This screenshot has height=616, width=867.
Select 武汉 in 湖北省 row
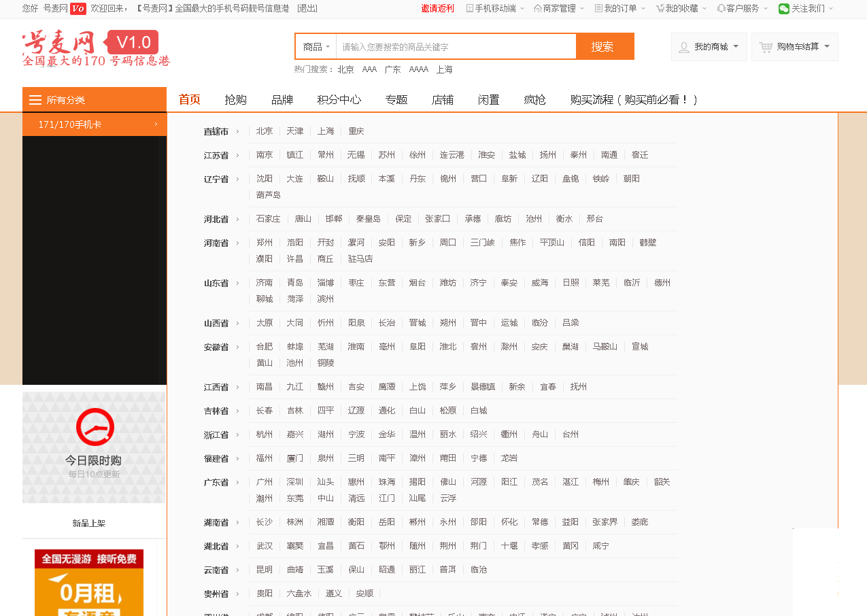pos(265,546)
